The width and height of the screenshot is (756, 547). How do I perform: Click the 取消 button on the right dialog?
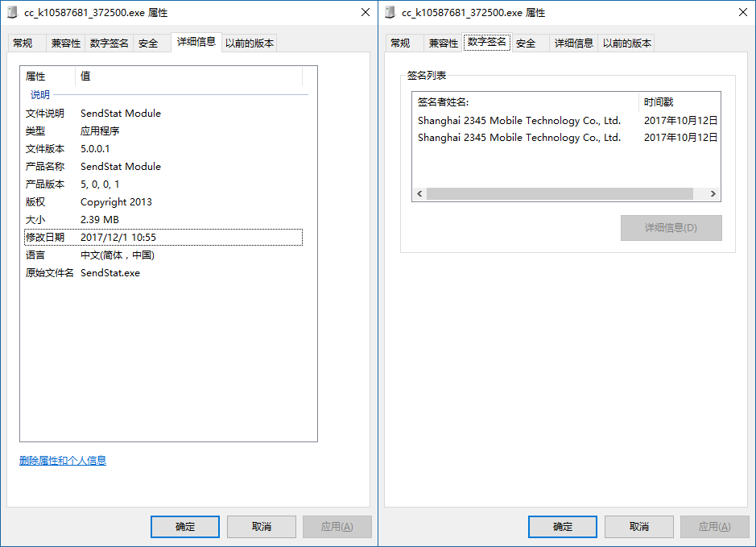click(x=638, y=527)
